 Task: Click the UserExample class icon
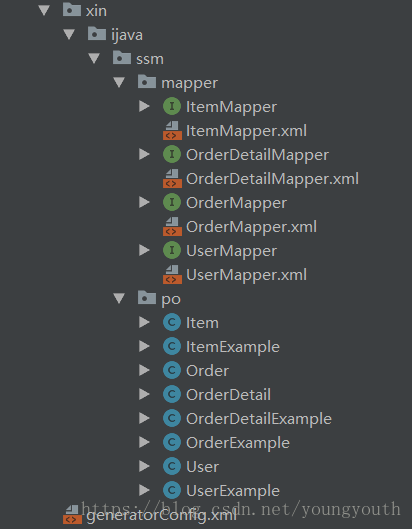pyautogui.click(x=172, y=490)
